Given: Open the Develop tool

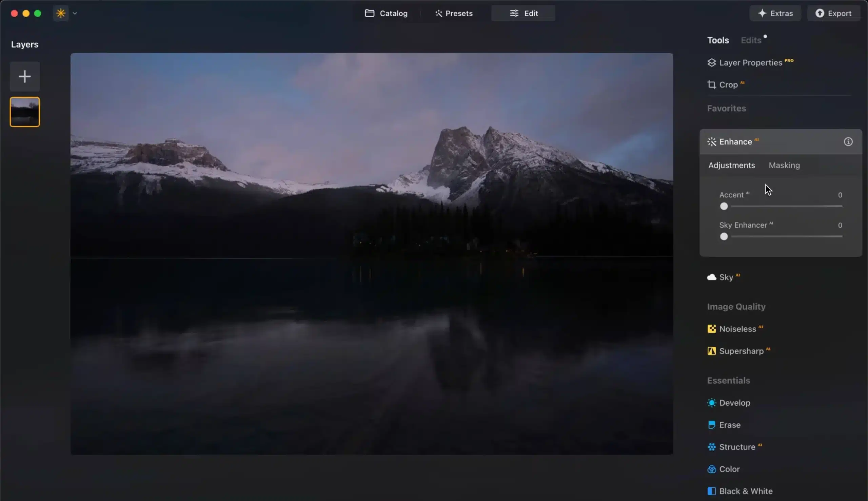Looking at the screenshot, I should [x=735, y=403].
